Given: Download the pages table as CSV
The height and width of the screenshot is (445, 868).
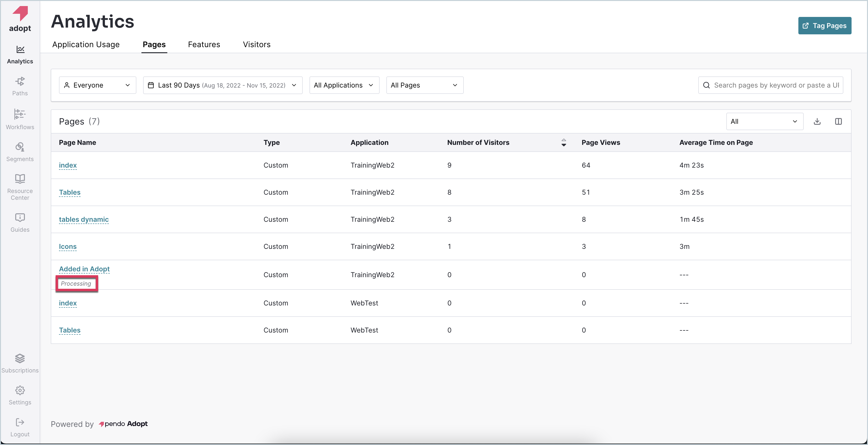Looking at the screenshot, I should coord(817,121).
